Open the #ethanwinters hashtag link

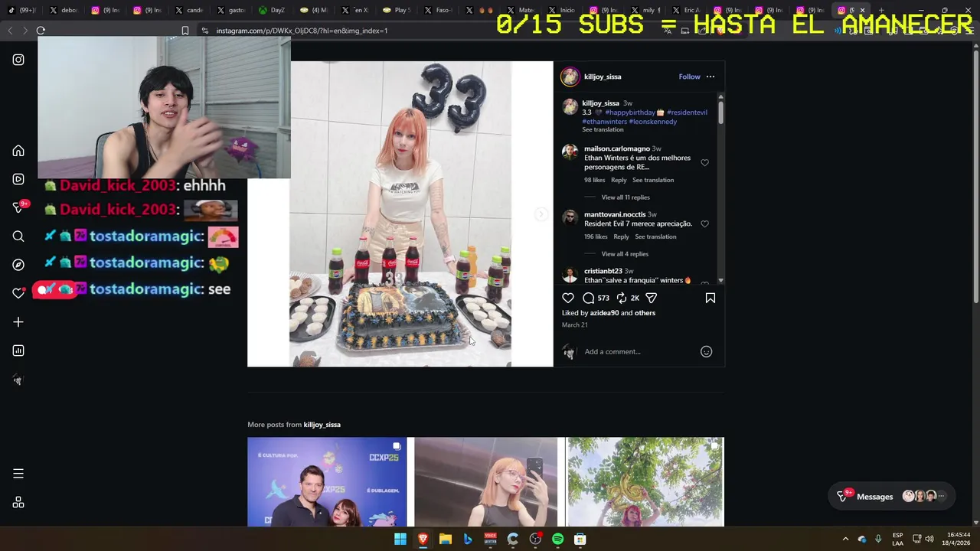tap(604, 122)
